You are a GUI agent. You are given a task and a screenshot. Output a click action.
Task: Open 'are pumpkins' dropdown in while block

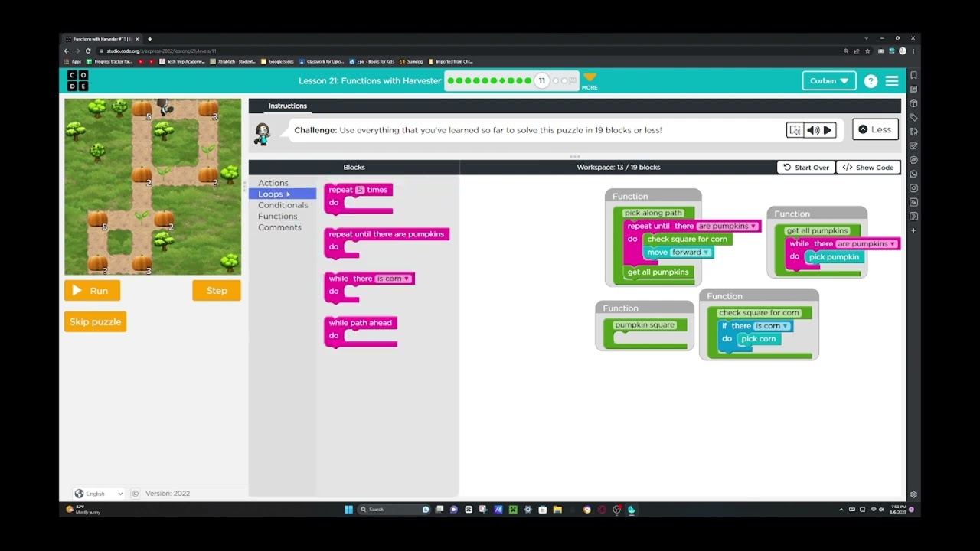click(x=866, y=244)
